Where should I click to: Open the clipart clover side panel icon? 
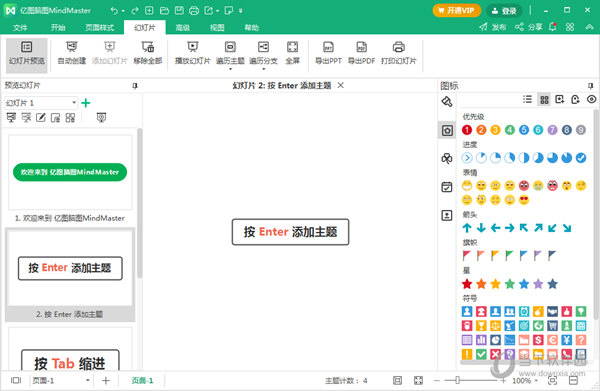click(447, 158)
